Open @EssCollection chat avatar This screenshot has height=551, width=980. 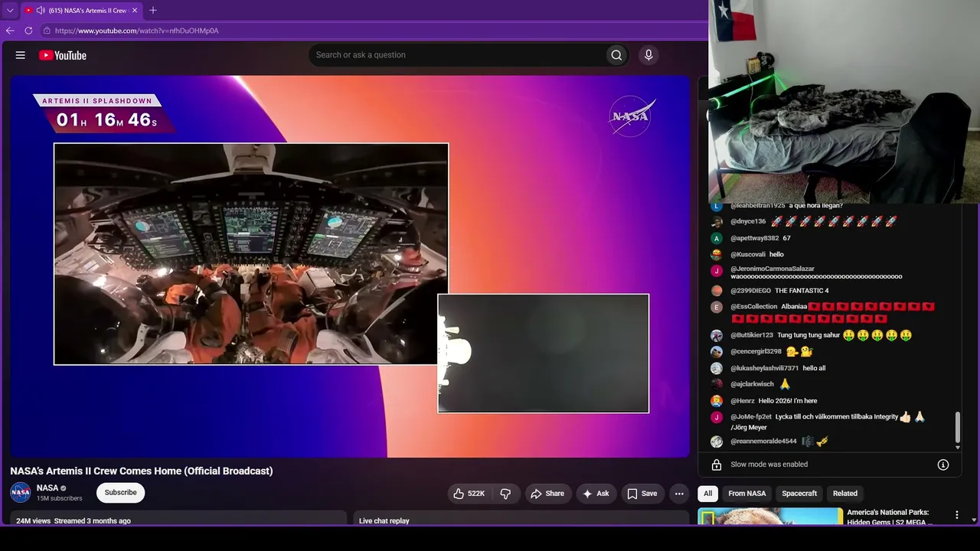pyautogui.click(x=717, y=307)
